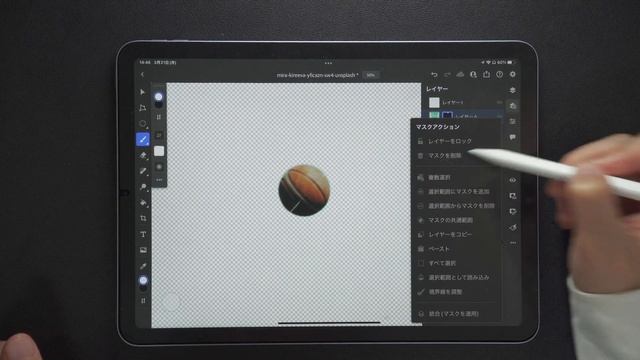Tap brush size preview in tool options
This screenshot has width=640, height=360.
159,97
